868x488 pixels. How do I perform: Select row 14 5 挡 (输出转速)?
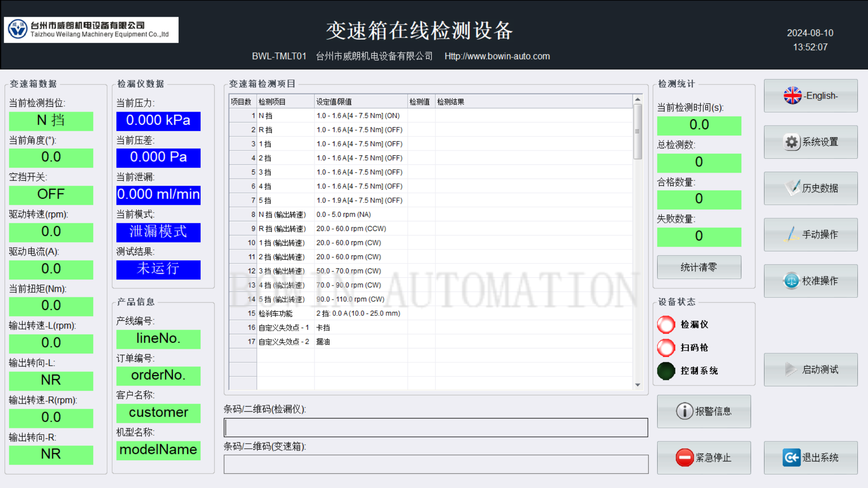click(430, 299)
